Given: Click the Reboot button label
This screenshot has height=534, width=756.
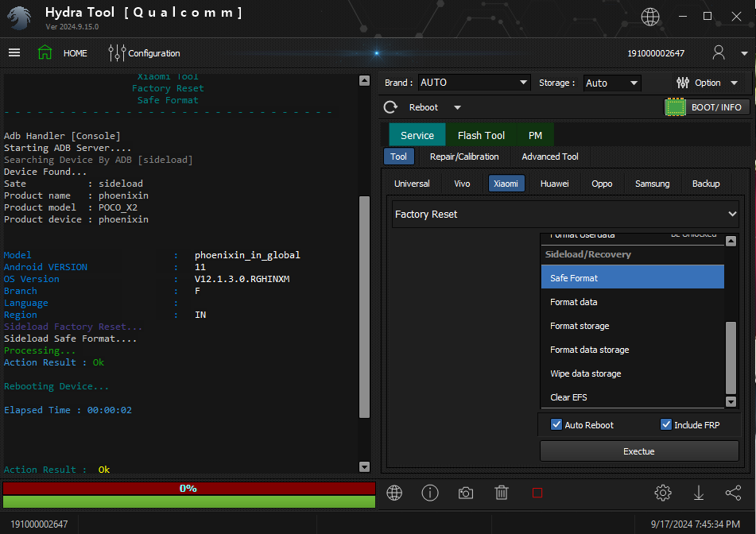Looking at the screenshot, I should [x=424, y=107].
